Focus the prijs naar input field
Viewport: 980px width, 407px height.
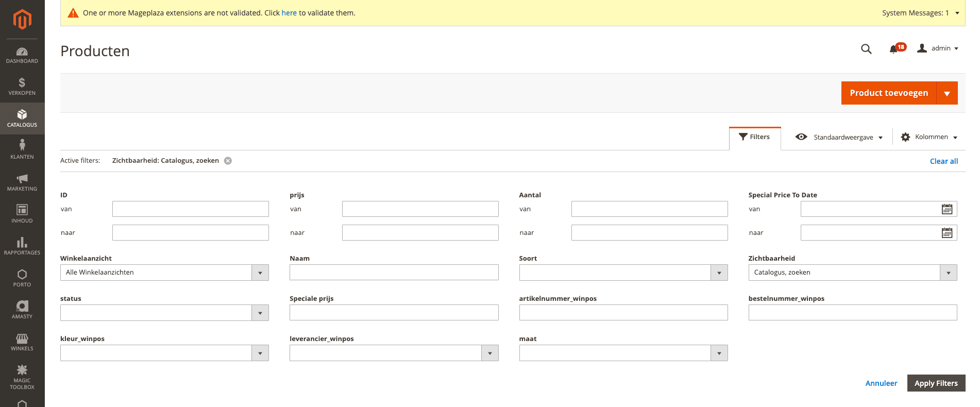[x=420, y=233]
